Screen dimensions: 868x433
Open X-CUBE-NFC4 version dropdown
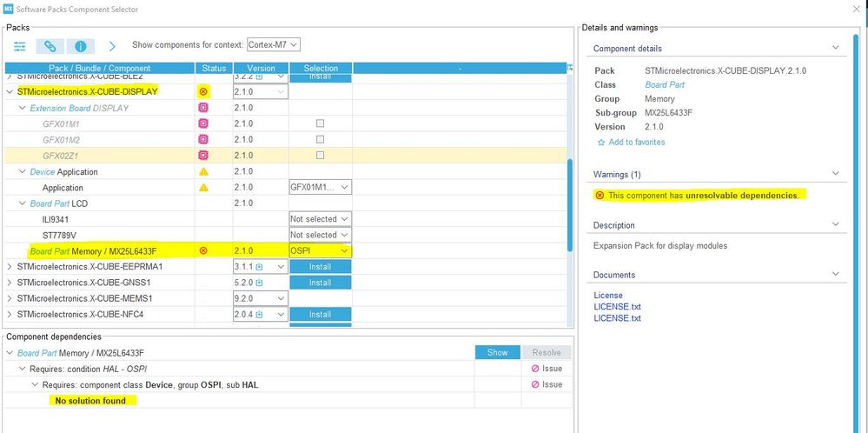(261, 315)
